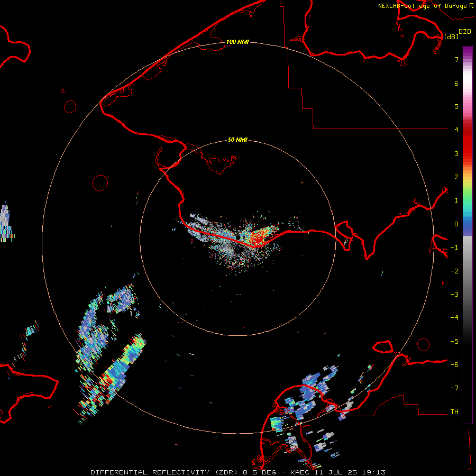Select the 4 tick on the color scale
476x476 pixels.
(456, 130)
